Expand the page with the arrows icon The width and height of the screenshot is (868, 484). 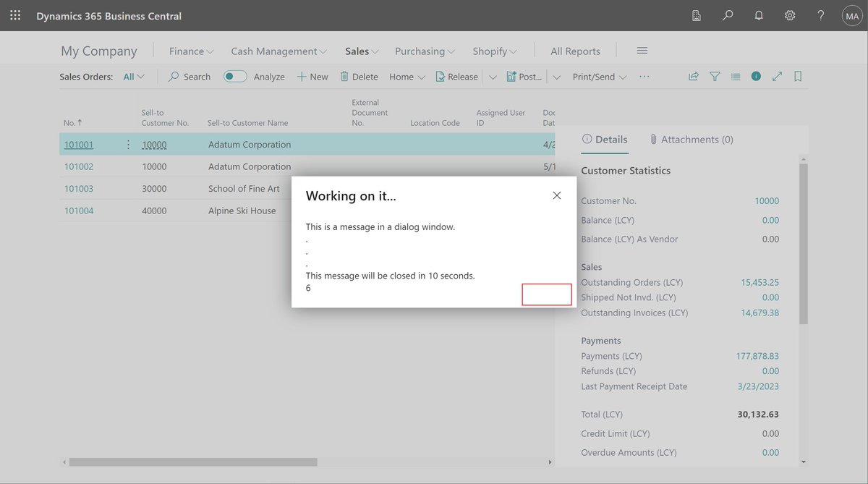[777, 76]
